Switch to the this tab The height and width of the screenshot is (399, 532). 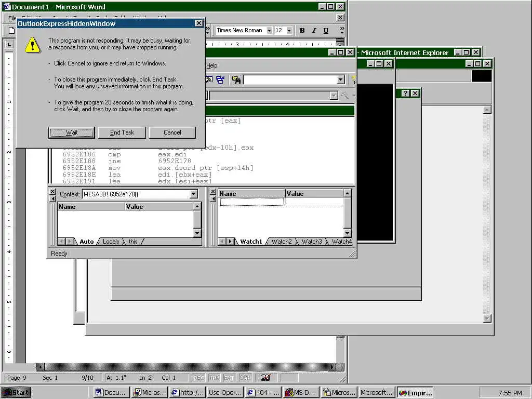(x=133, y=242)
